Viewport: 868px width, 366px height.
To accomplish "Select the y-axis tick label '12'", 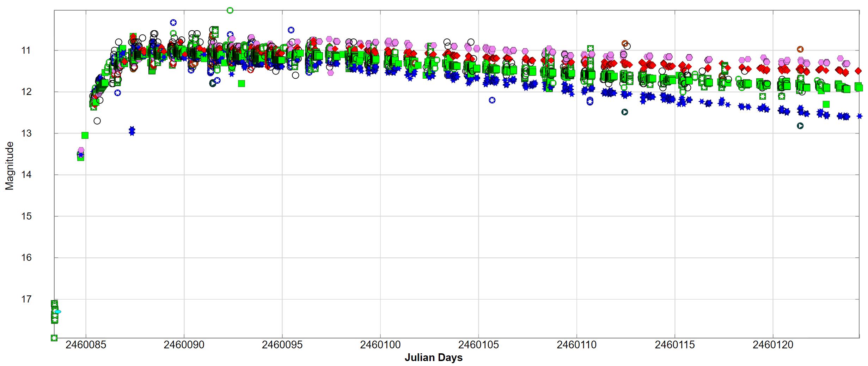I will 26,92.
